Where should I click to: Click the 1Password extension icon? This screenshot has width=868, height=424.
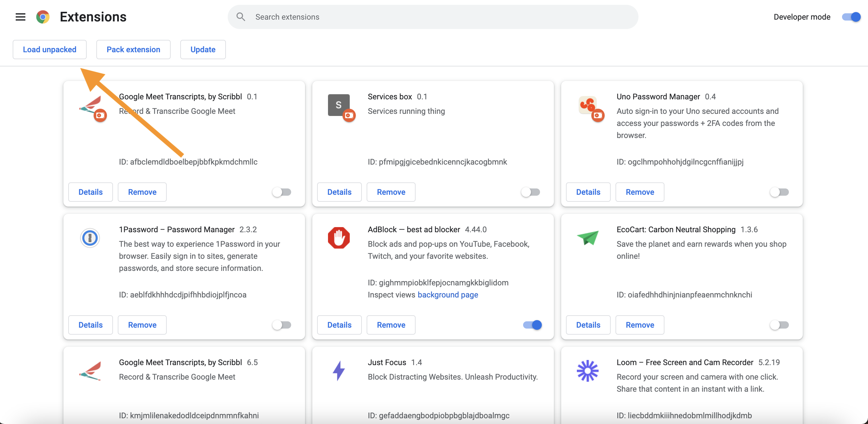tap(90, 238)
